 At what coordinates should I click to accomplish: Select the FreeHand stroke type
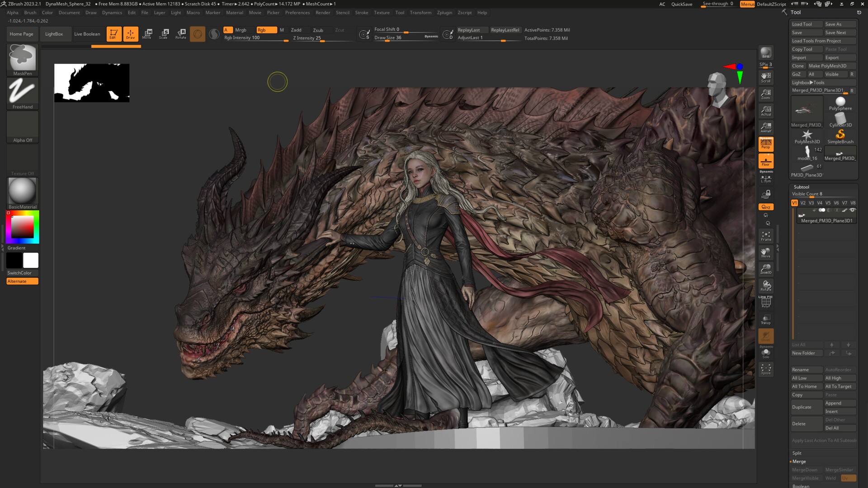pyautogui.click(x=22, y=93)
